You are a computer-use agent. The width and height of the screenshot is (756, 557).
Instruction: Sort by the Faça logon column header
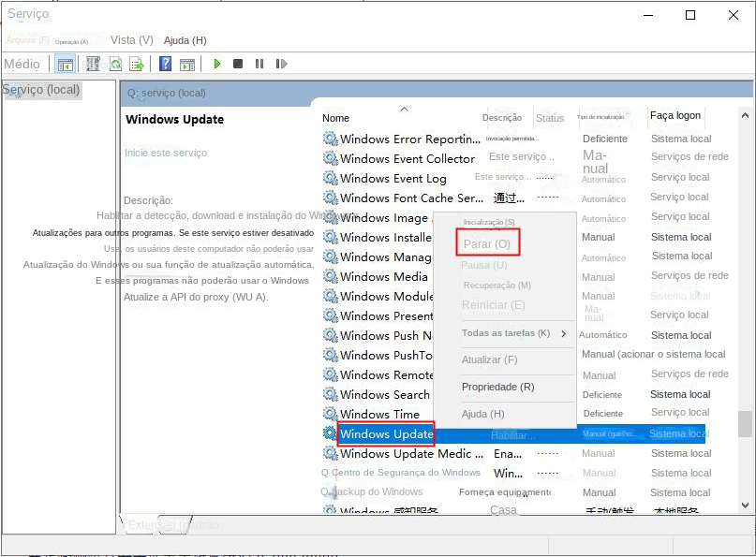[675, 116]
